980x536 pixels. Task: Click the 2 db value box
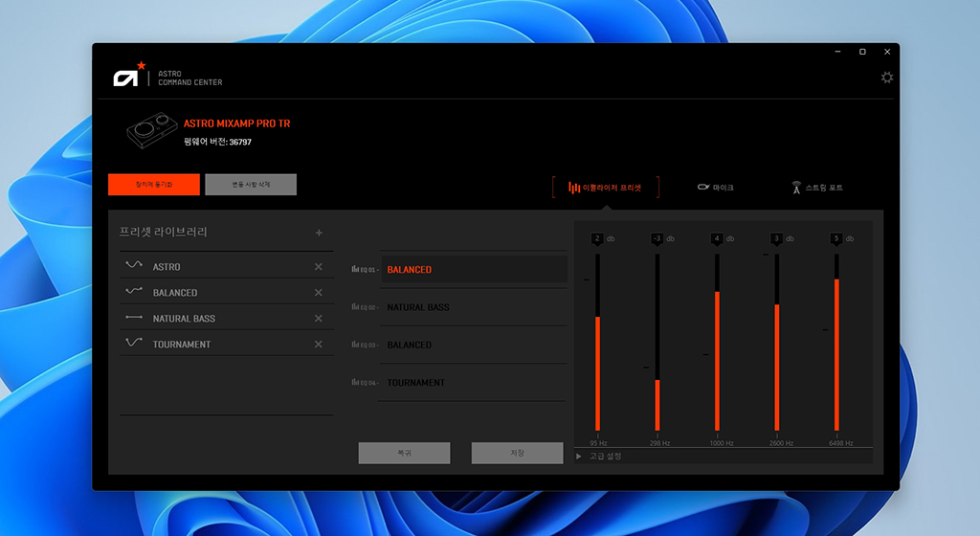point(597,238)
